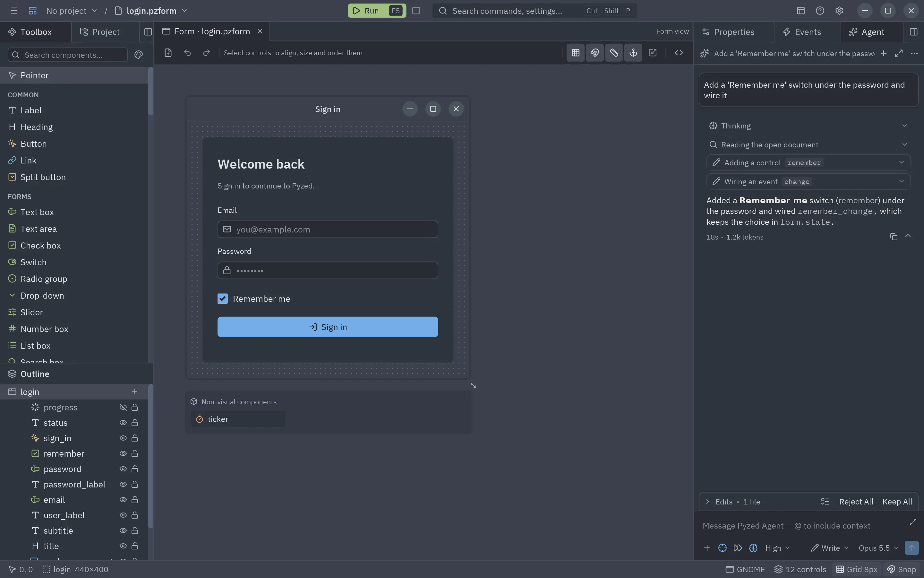The height and width of the screenshot is (578, 924).
Task: Switch to the Events tab
Action: point(808,32)
